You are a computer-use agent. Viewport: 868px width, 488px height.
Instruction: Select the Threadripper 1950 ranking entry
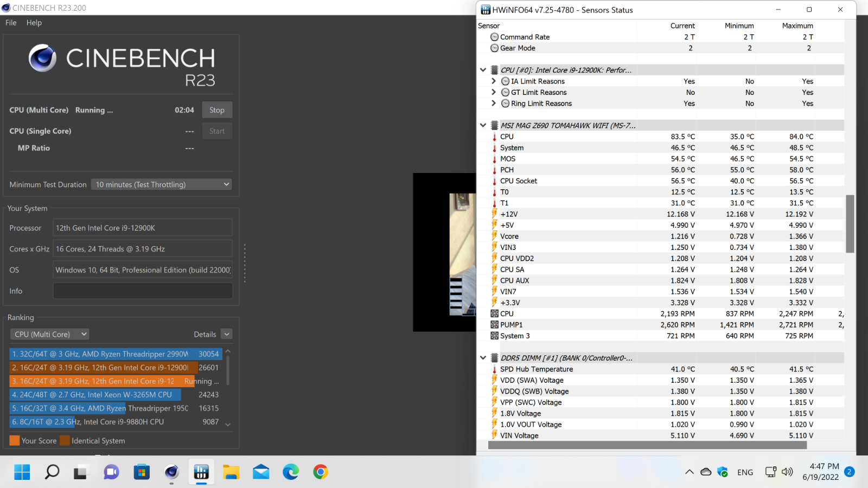click(x=116, y=408)
